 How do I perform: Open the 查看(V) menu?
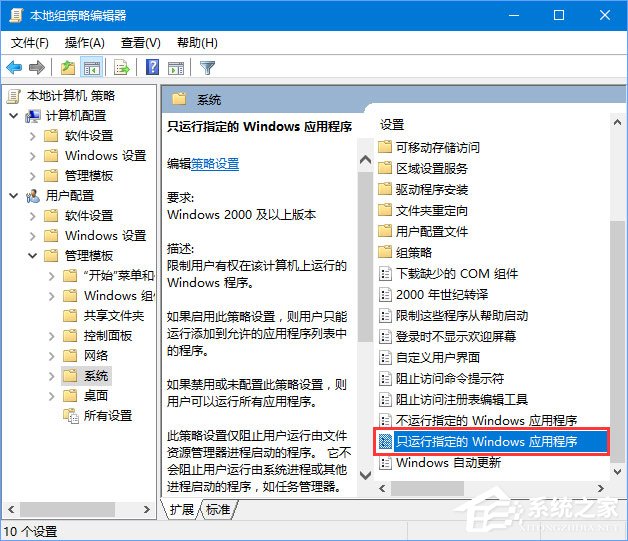pyautogui.click(x=141, y=43)
